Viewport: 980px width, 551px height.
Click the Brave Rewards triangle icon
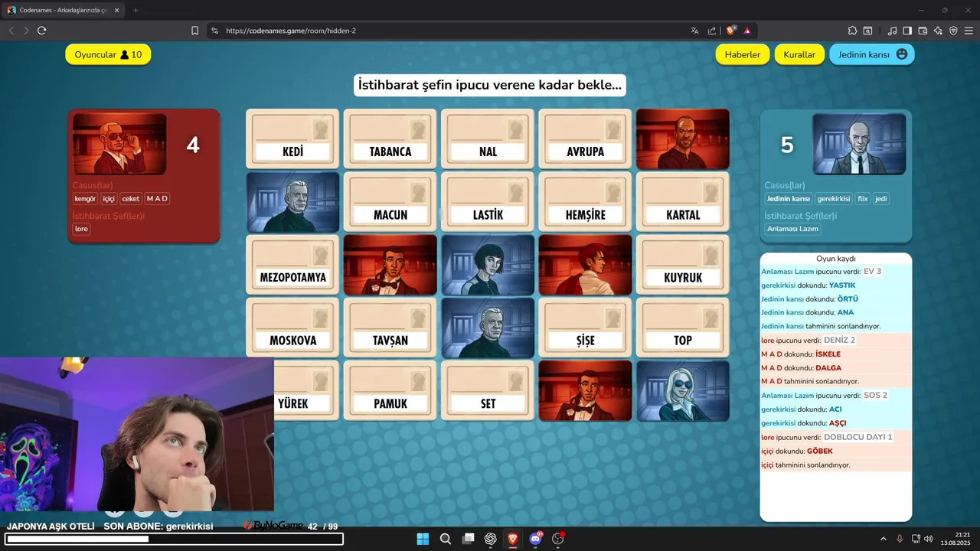coord(747,31)
